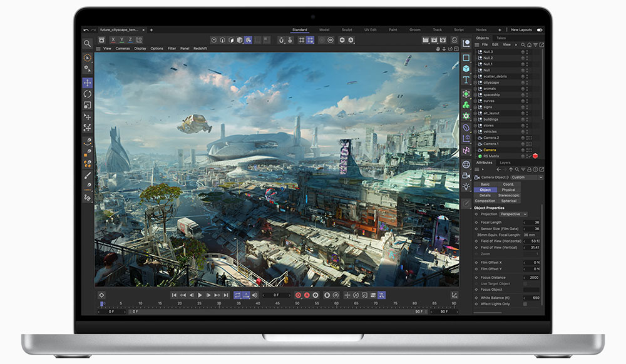Open the Projection dropdown showing Perspective
Image resolution: width=626 pixels, height=364 pixels.
coord(512,215)
